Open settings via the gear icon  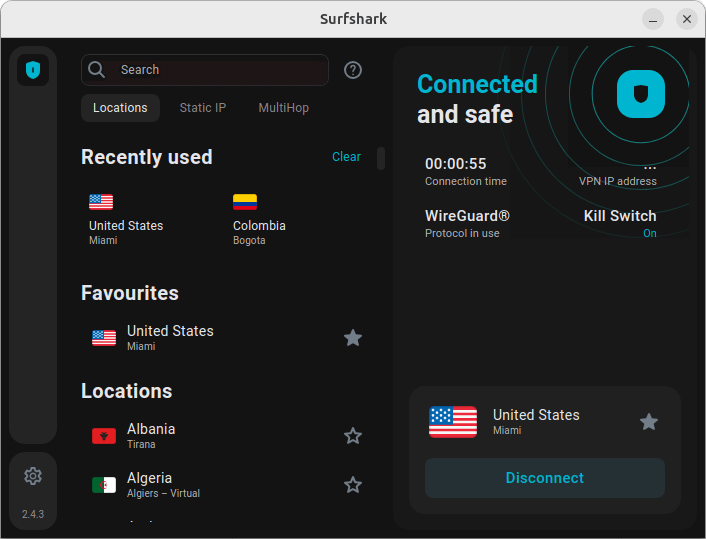pos(33,476)
